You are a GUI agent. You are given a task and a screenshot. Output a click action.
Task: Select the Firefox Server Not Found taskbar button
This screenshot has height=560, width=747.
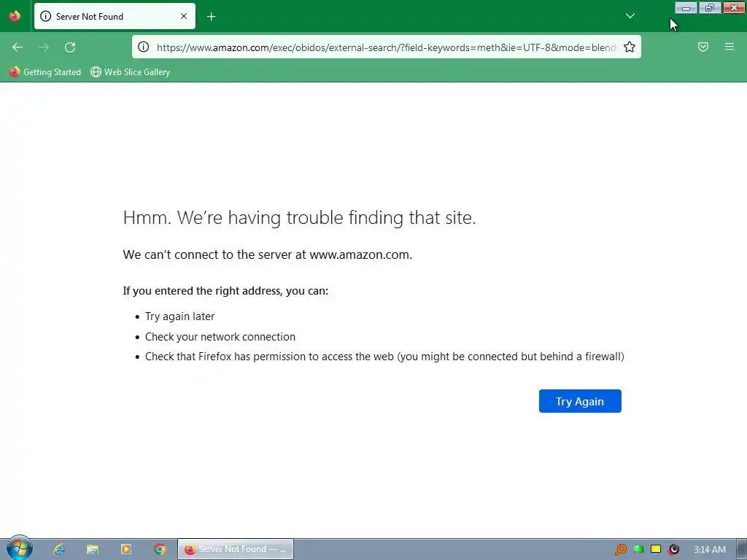[x=236, y=549]
